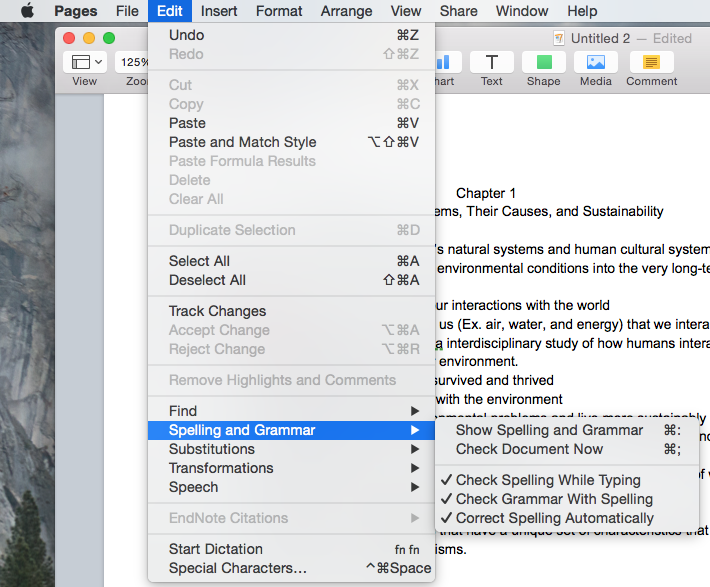710x587 pixels.
Task: Toggle Check Grammar With Spelling
Action: (566, 499)
